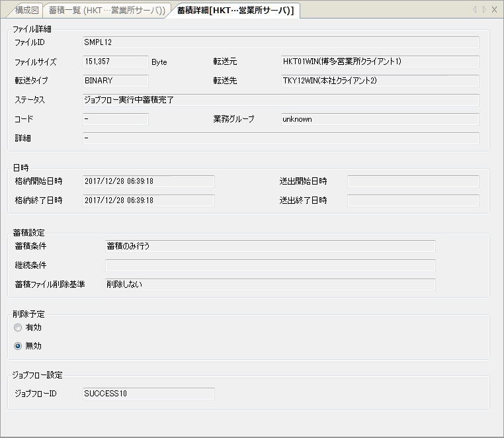This screenshot has height=438, width=504.
Task: Click the ジョブフローID field showing SUCCESS10
Action: [x=148, y=394]
